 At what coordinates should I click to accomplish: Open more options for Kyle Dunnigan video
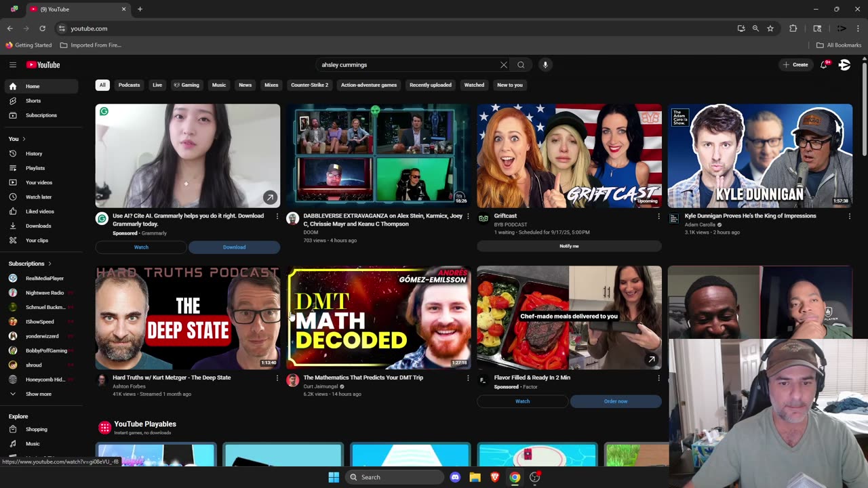click(x=849, y=216)
